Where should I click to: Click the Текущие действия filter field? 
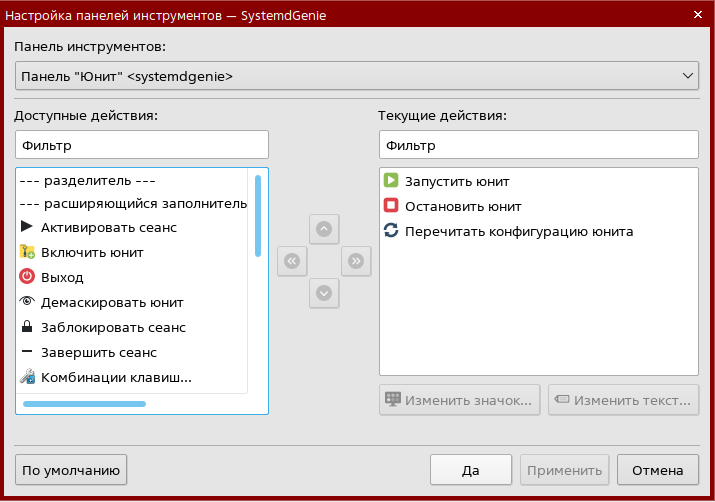click(538, 145)
